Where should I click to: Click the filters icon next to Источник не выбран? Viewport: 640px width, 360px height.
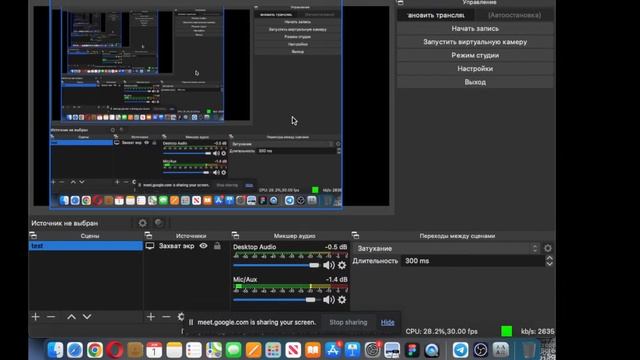159,223
